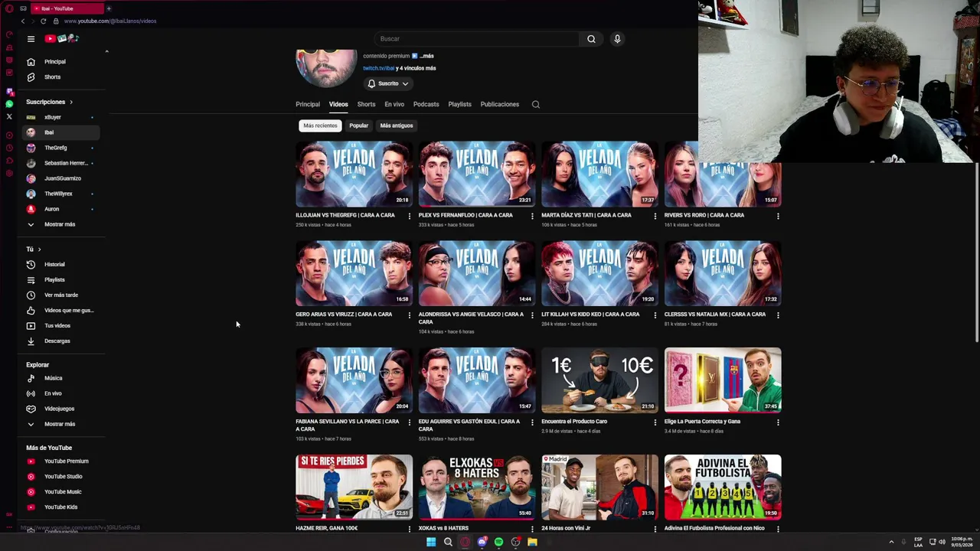Image resolution: width=980 pixels, height=551 pixels.
Task: Open File Explorer from the taskbar
Action: [532, 542]
